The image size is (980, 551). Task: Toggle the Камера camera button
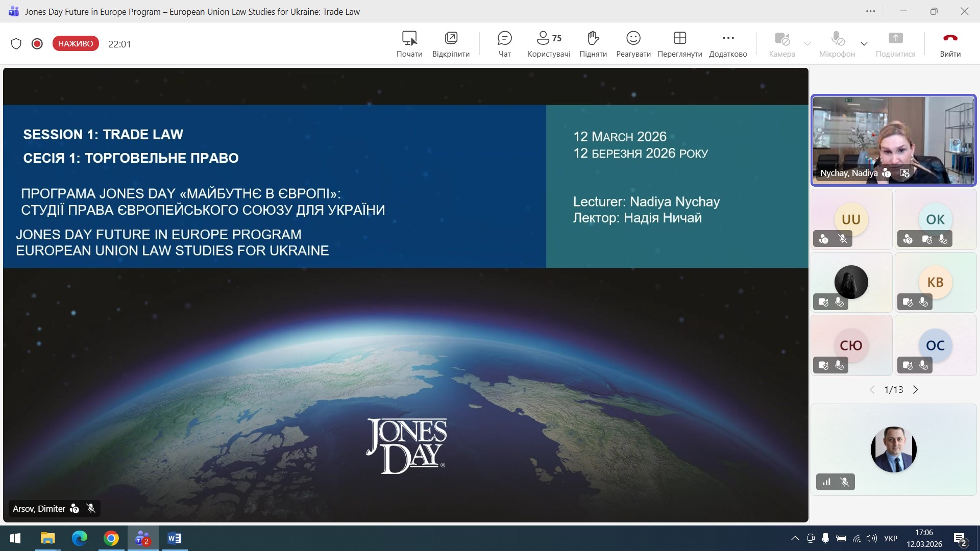pyautogui.click(x=782, y=43)
